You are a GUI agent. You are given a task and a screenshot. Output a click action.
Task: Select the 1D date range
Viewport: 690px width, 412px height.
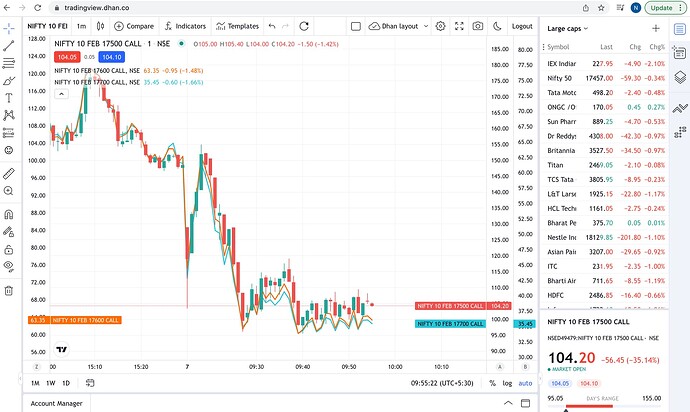point(66,383)
